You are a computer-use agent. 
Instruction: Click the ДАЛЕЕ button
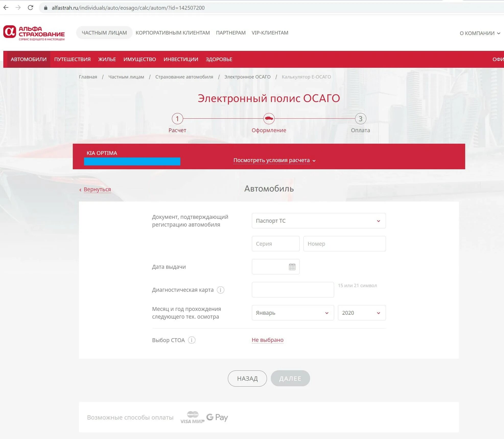[x=290, y=378]
